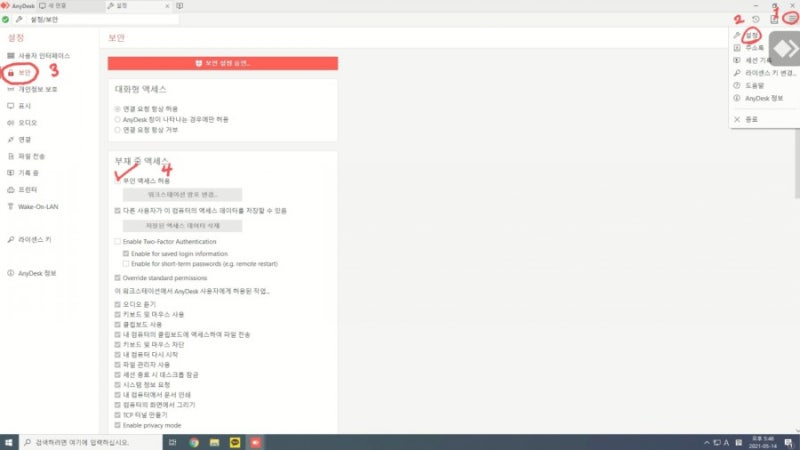Launch Chrome from the taskbar
800x450 pixels.
pos(194,442)
